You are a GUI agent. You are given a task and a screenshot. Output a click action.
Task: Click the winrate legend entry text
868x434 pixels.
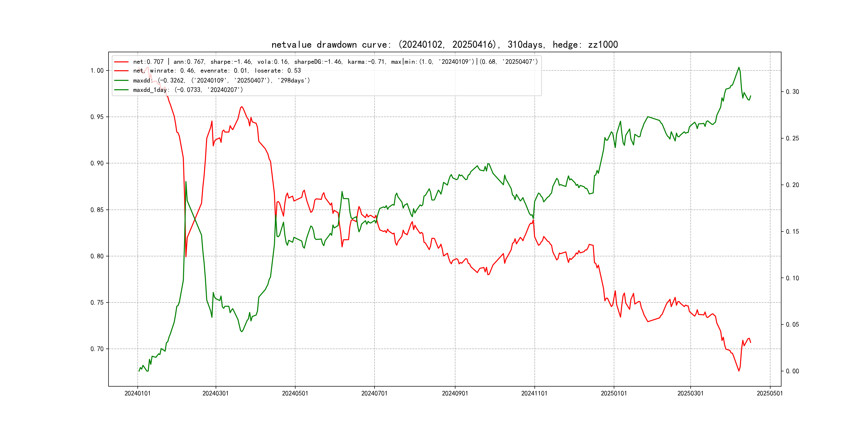(x=217, y=71)
